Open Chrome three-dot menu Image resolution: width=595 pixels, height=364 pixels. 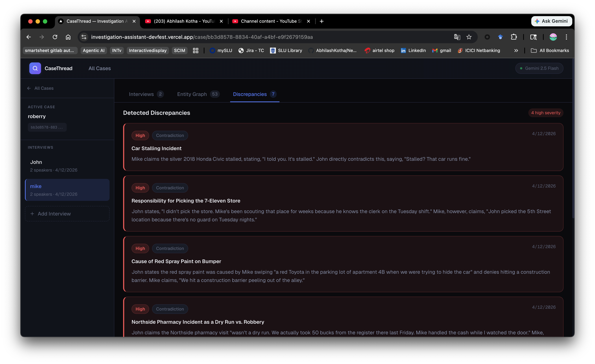(x=566, y=37)
